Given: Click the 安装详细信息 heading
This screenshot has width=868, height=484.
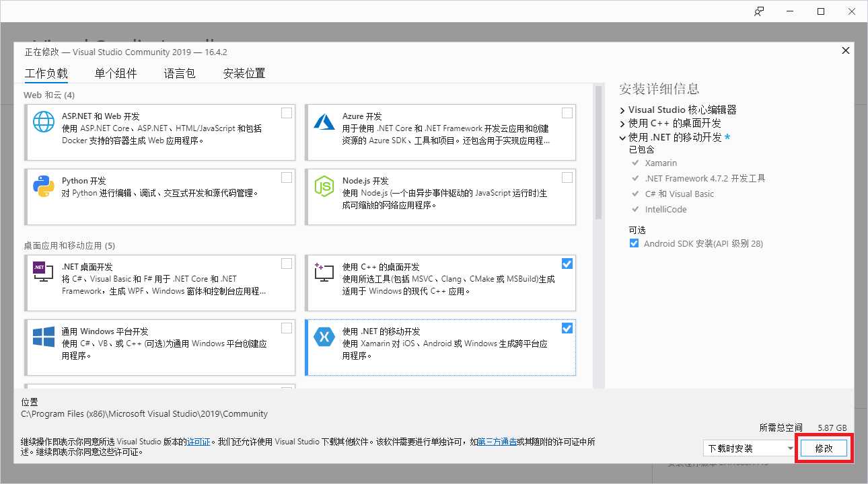Looking at the screenshot, I should pyautogui.click(x=659, y=89).
